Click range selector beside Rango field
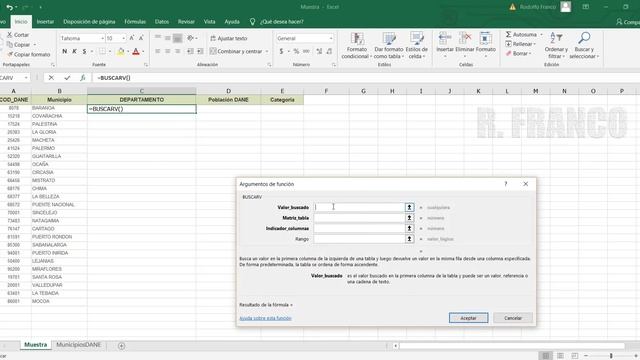 coord(409,239)
